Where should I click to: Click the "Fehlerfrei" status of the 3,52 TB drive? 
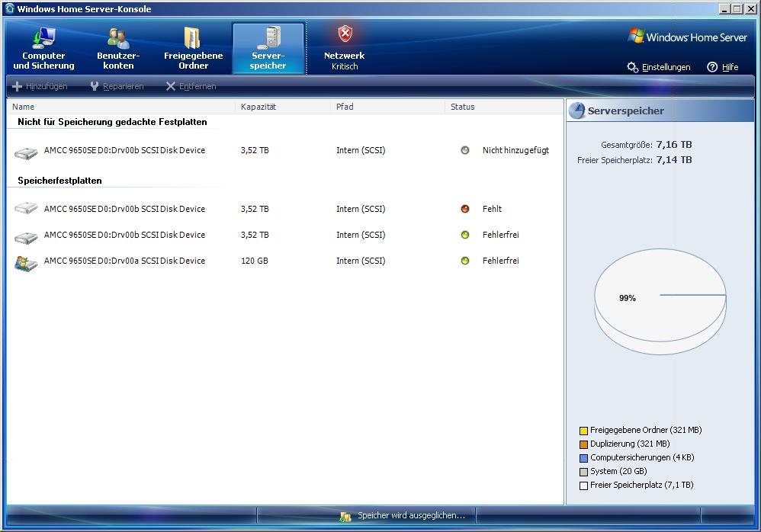point(501,235)
